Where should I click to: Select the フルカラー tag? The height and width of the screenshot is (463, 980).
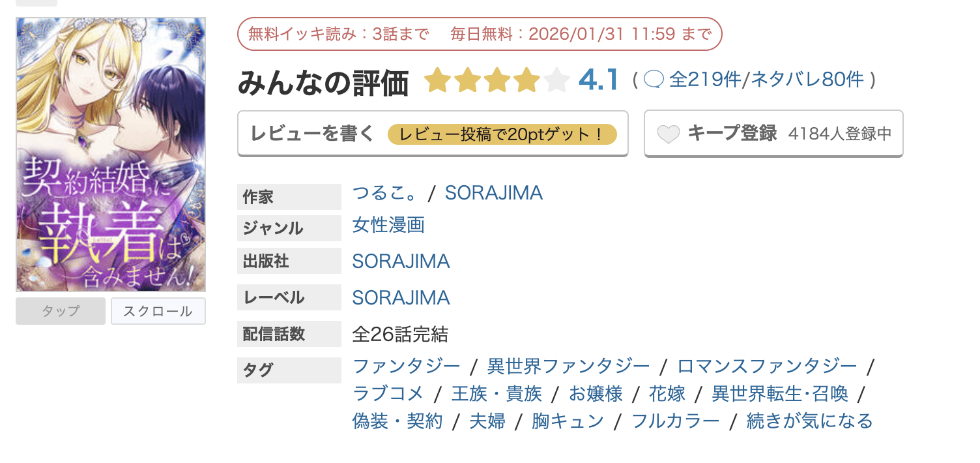click(676, 421)
